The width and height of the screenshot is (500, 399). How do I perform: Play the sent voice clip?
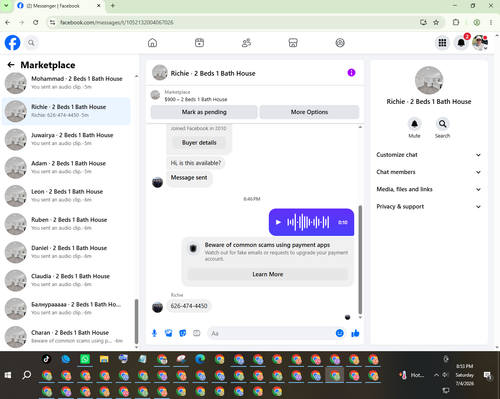278,222
